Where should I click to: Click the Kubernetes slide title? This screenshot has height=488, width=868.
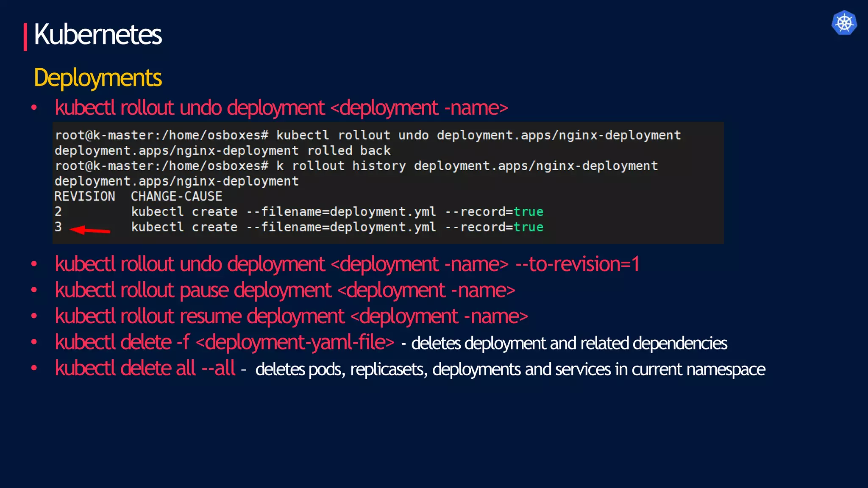click(97, 35)
